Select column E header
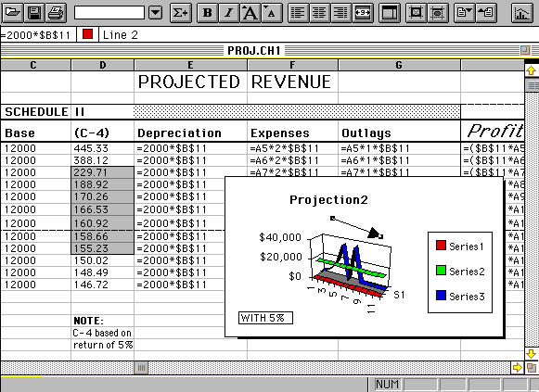The height and width of the screenshot is (392, 539). tap(190, 65)
